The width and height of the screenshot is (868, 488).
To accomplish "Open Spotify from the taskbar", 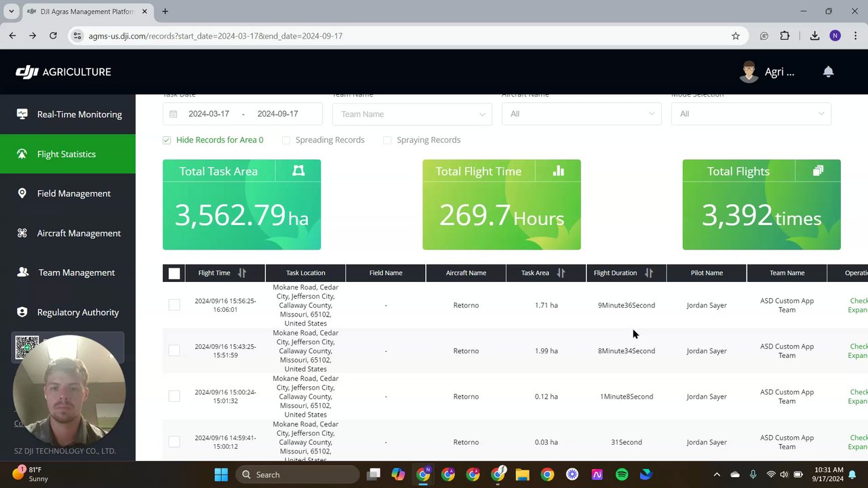I will [622, 474].
